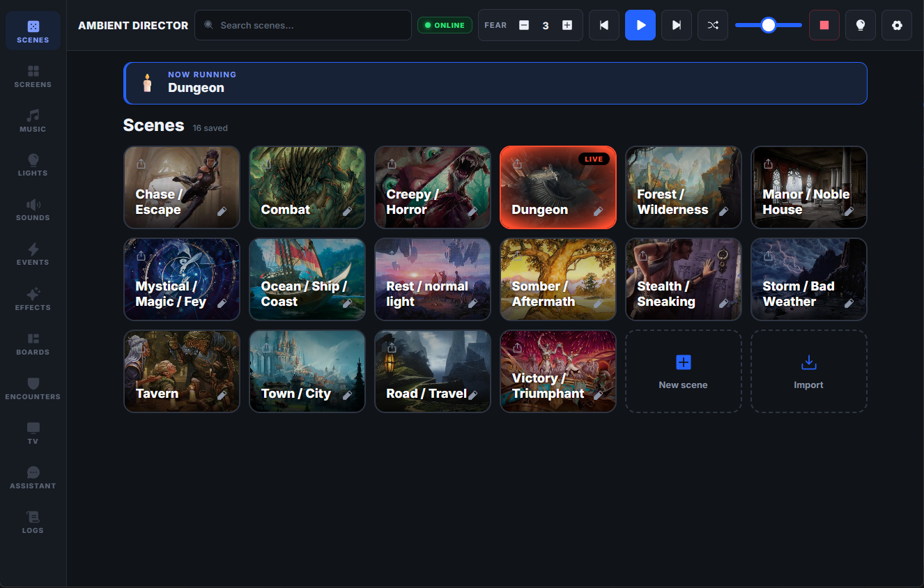This screenshot has height=588, width=924.
Task: Toggle the lightbulb lights button
Action: pyautogui.click(x=861, y=25)
